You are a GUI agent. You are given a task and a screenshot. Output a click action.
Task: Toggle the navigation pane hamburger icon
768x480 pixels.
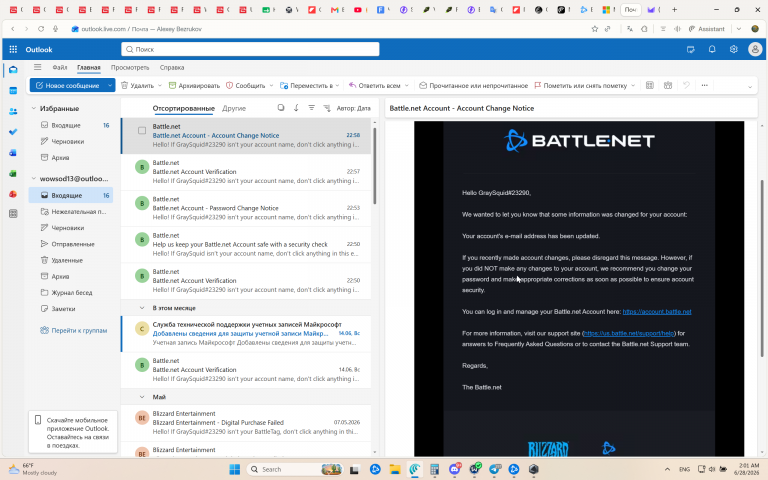click(x=37, y=67)
